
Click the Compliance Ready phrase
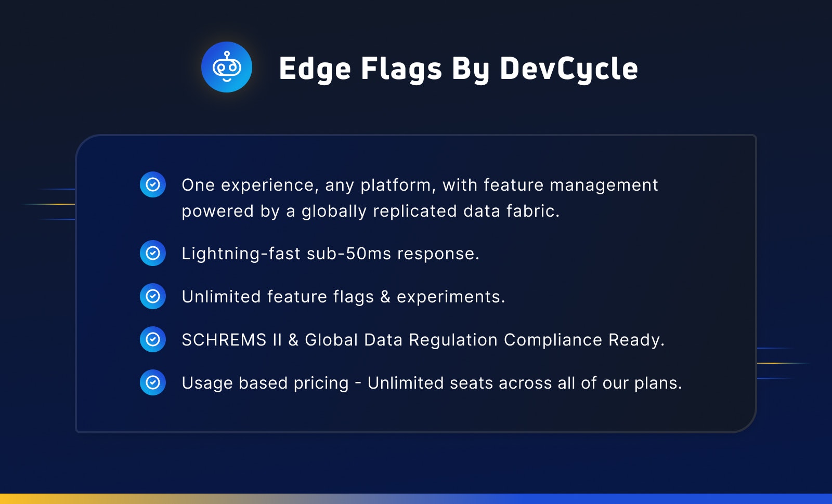(x=584, y=340)
